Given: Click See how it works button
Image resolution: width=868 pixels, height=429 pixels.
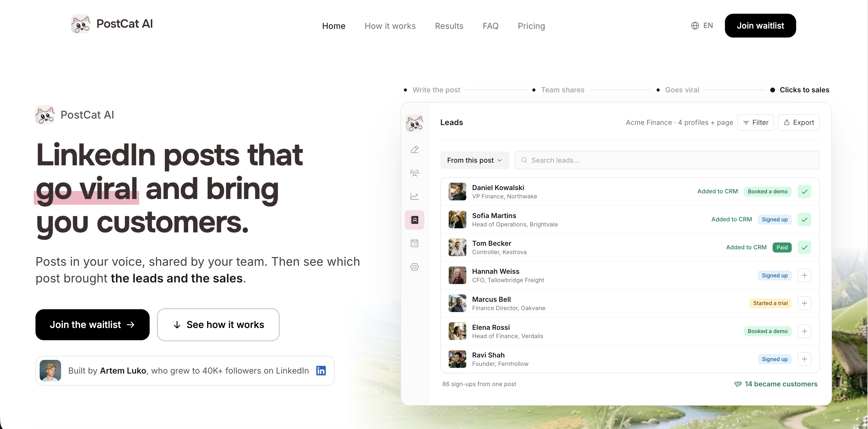Looking at the screenshot, I should point(218,325).
